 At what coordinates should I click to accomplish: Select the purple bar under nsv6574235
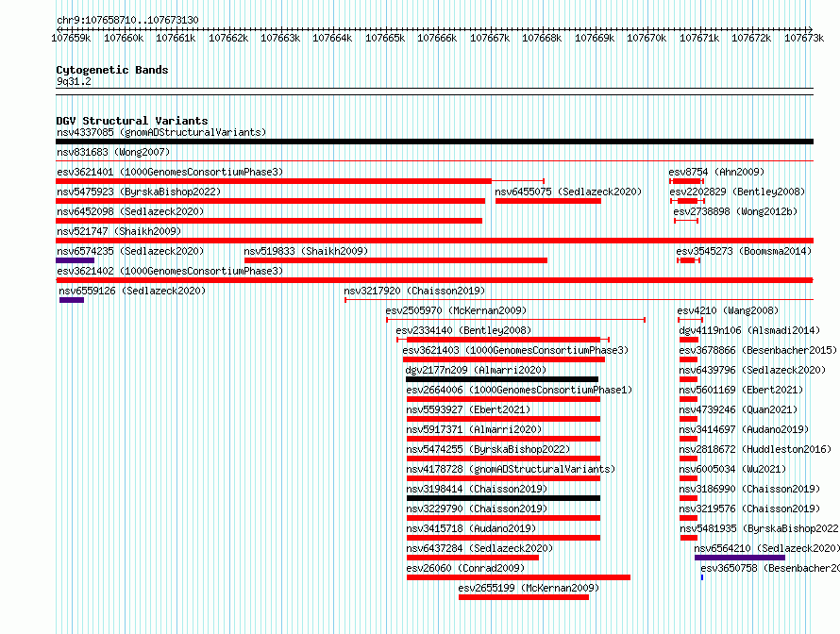click(75, 260)
